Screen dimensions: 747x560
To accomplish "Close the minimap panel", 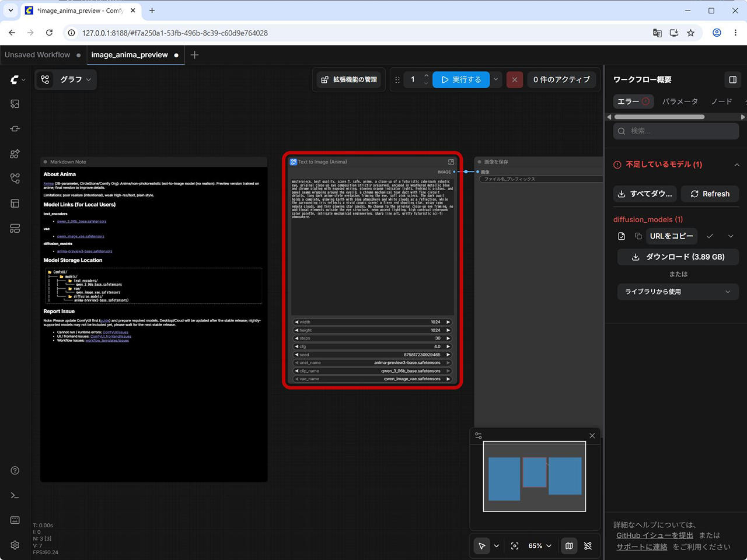I will click(592, 436).
